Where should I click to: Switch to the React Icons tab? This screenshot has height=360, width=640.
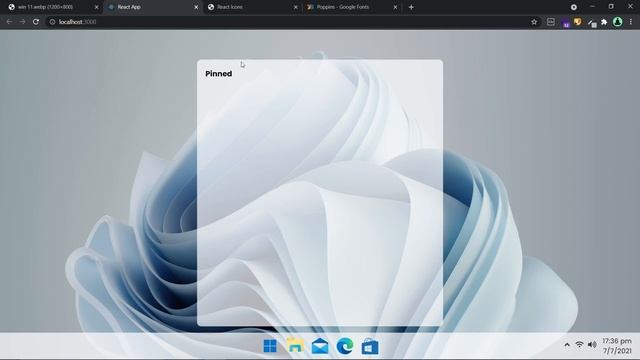point(251,7)
